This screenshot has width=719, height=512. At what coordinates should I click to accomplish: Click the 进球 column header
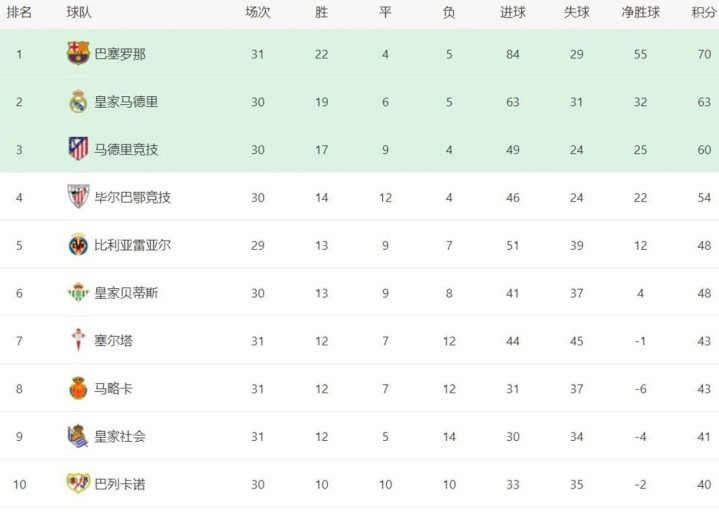[x=513, y=12]
